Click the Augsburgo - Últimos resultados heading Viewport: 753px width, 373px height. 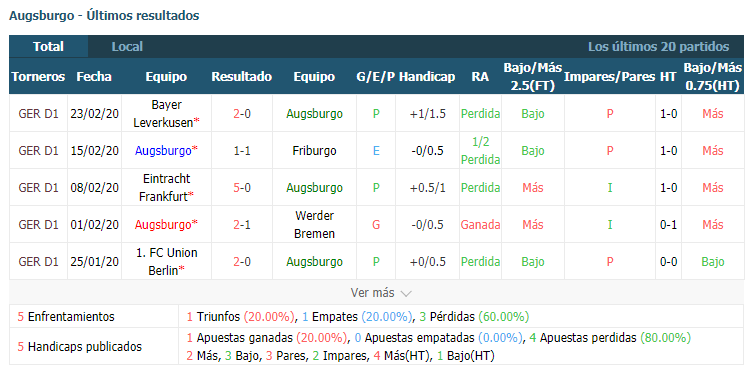(x=104, y=16)
